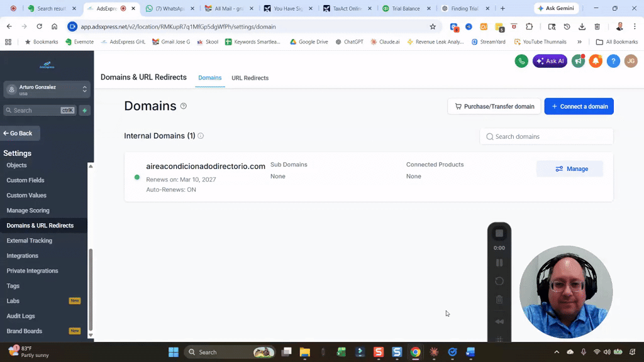The width and height of the screenshot is (644, 362).
Task: Open the Chrome extensions puzzle icon
Action: point(529,26)
